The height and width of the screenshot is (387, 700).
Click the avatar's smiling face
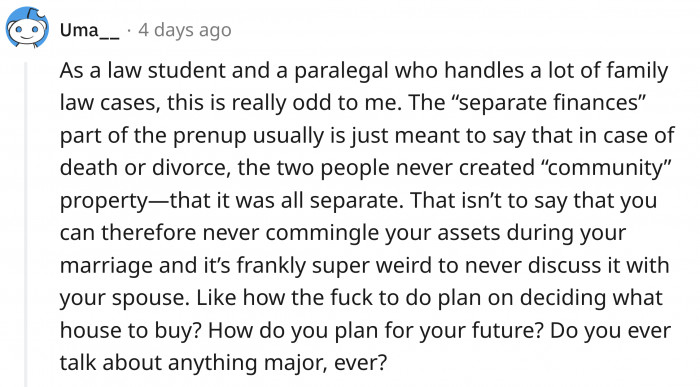pos(27,32)
